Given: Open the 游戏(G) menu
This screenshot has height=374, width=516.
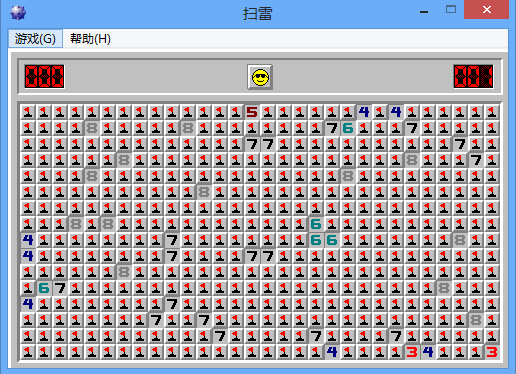Looking at the screenshot, I should point(35,39).
